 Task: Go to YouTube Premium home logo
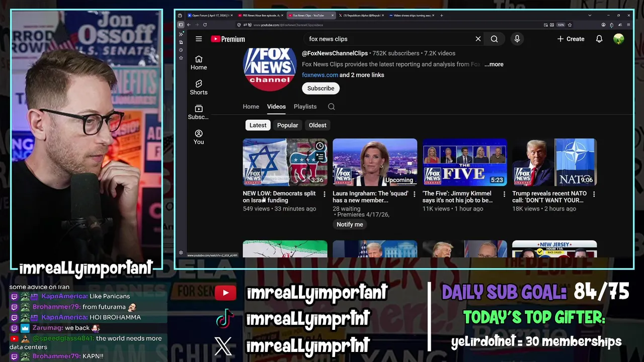point(228,39)
